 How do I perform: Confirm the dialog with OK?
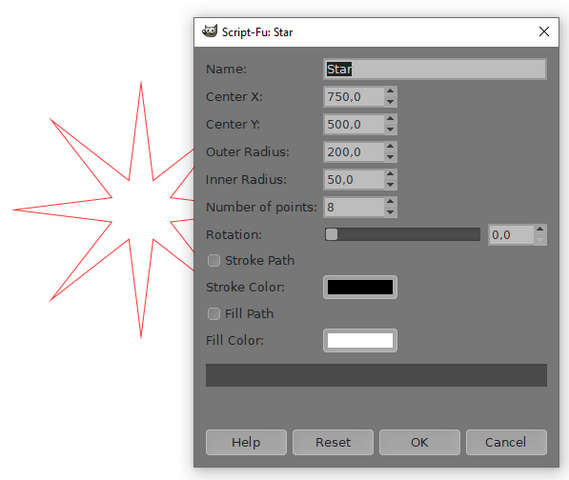coord(419,442)
